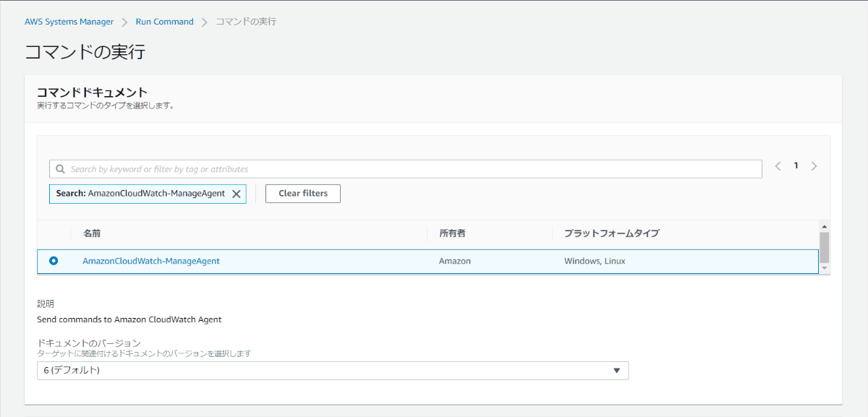Viewport: 868px width, 417px height.
Task: Click the table scrollbar thumb
Action: (825, 247)
